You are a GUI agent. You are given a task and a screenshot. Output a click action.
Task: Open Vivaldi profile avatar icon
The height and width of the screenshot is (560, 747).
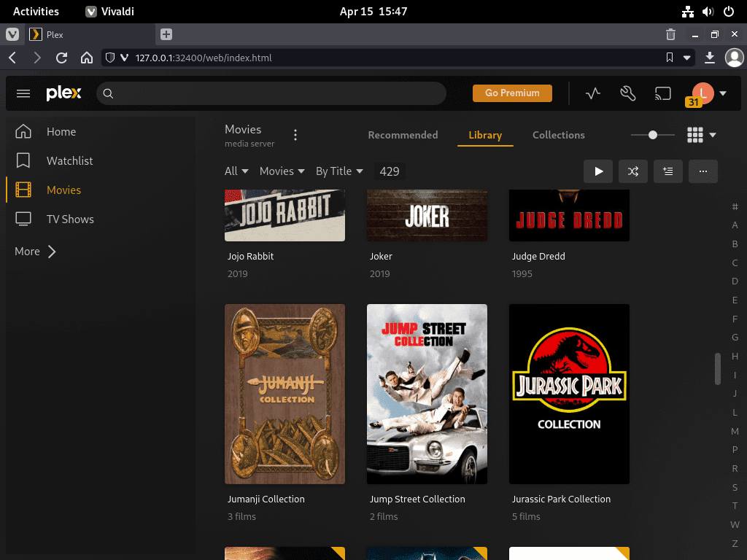click(x=734, y=58)
